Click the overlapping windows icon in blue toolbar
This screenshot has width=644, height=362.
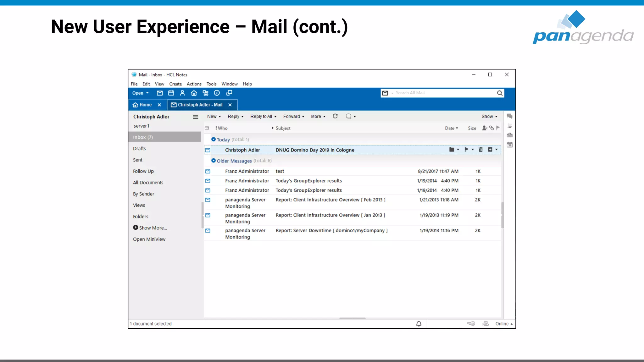pyautogui.click(x=229, y=93)
